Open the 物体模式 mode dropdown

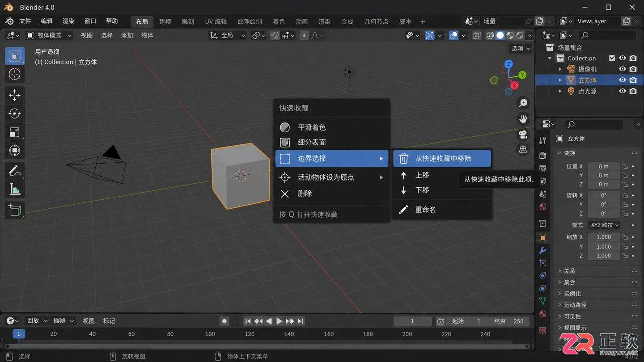(x=49, y=35)
